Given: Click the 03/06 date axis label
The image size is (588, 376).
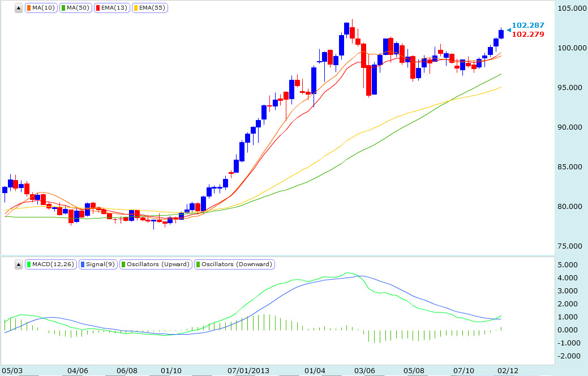Looking at the screenshot, I should 364,371.
